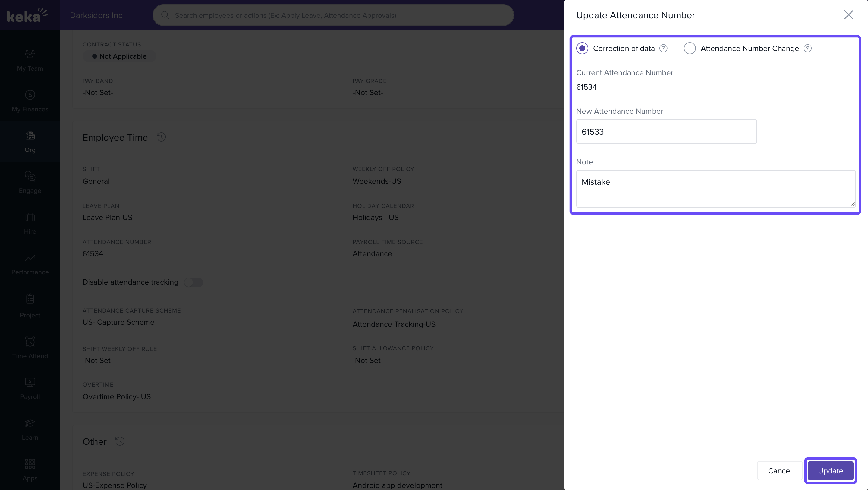The height and width of the screenshot is (490, 868).
Task: Close the Update Attendance Number panel
Action: coord(848,15)
